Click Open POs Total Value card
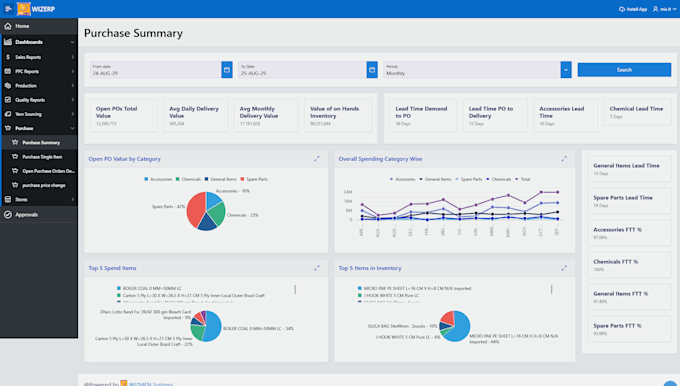This screenshot has height=386, width=680. [x=124, y=116]
